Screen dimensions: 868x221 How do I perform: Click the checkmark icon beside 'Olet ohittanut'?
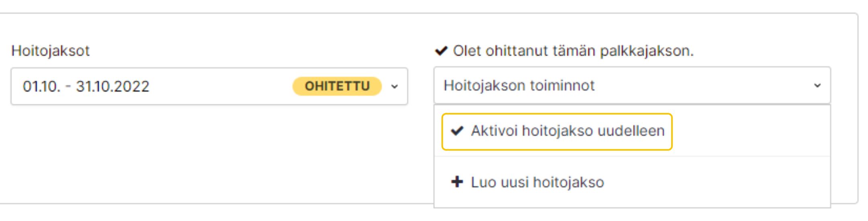pyautogui.click(x=441, y=51)
